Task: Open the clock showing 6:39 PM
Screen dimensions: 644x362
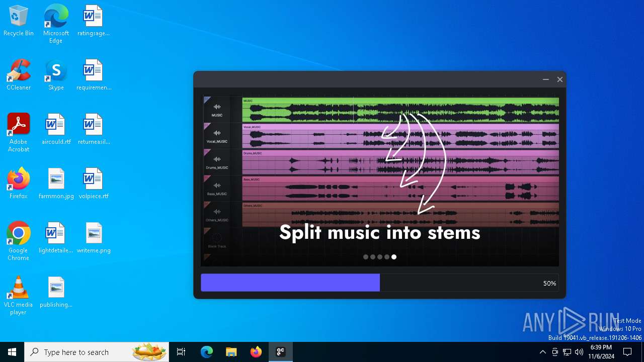Action: tap(601, 352)
